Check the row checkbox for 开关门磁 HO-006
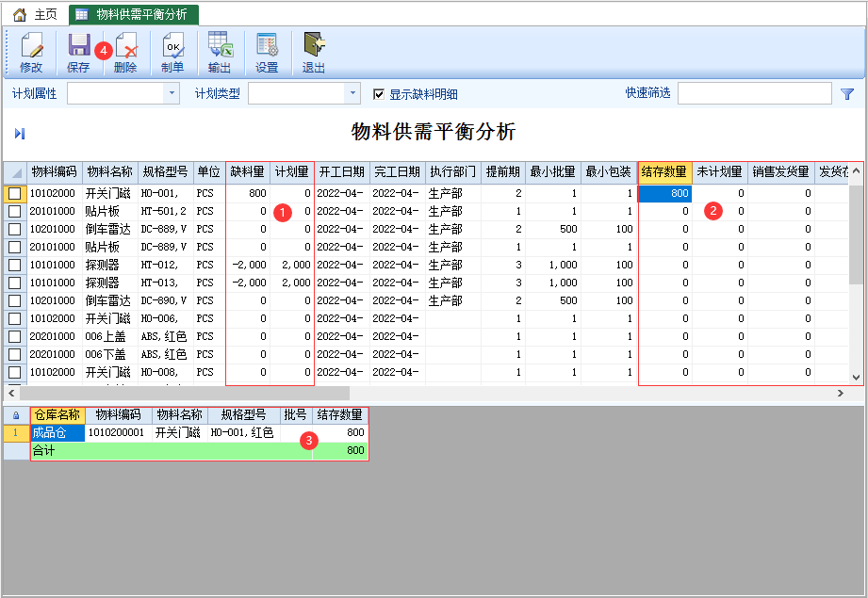 coord(15,318)
